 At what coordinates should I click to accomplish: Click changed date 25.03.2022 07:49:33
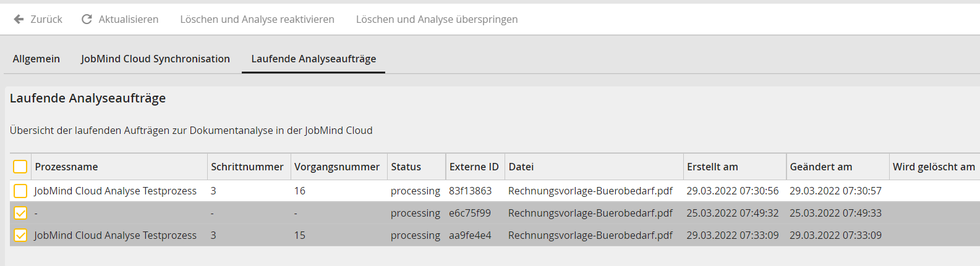[836, 213]
